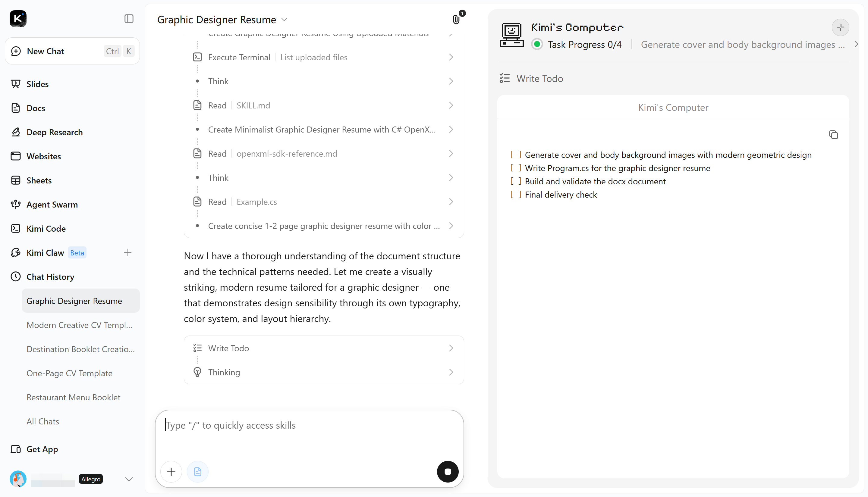This screenshot has width=868, height=497.
Task: Click the Slides icon in sidebar
Action: 16,84
